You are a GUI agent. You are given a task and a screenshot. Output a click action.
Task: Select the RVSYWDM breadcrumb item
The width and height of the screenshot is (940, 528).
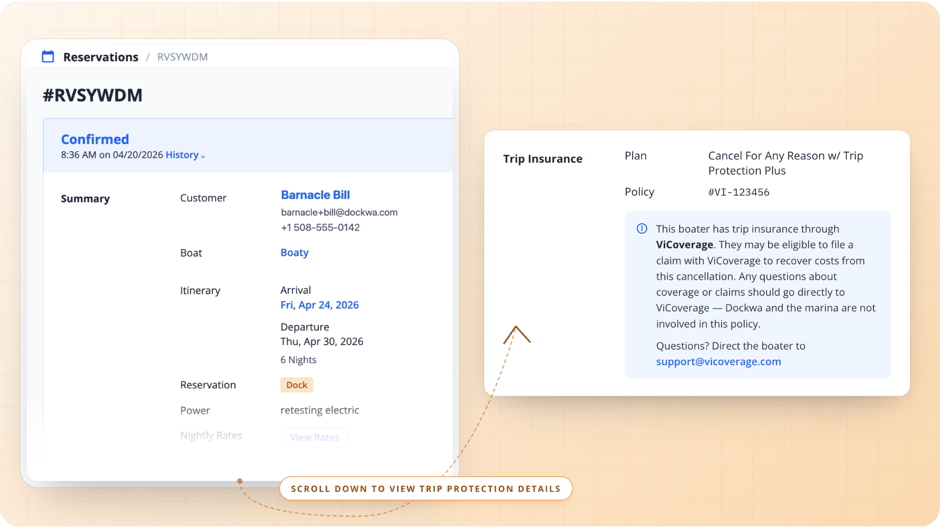[x=182, y=57]
